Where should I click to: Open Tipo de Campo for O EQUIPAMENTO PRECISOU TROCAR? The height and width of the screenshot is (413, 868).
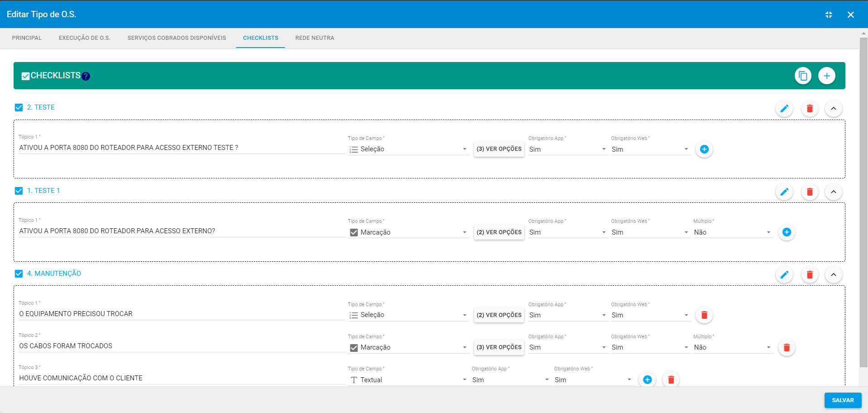tap(408, 315)
